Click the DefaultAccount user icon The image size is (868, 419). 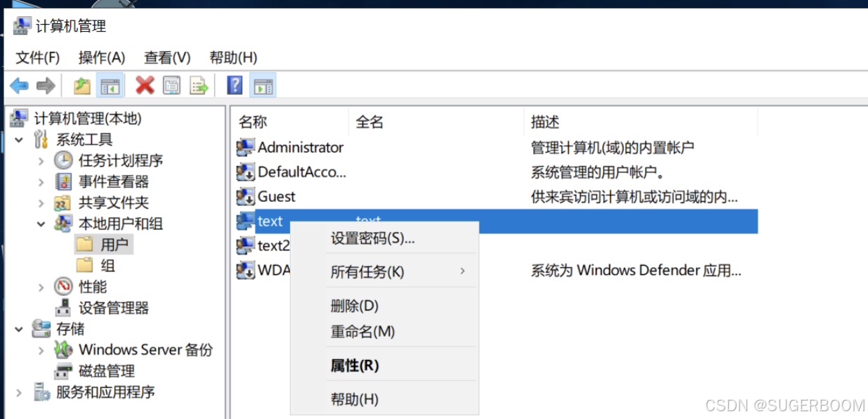pyautogui.click(x=245, y=172)
